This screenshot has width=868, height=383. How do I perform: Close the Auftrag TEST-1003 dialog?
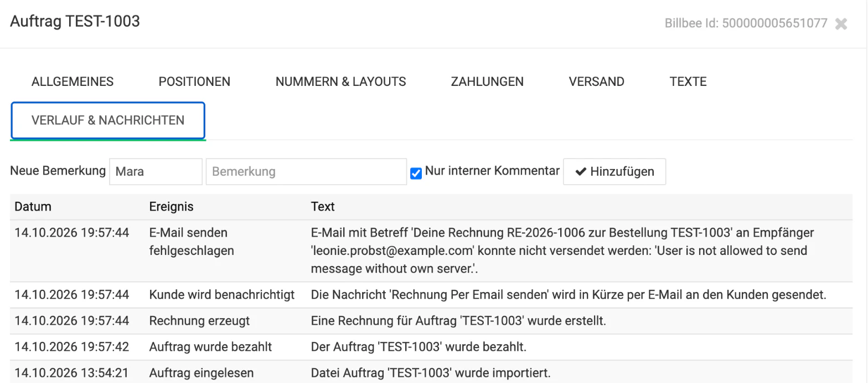pyautogui.click(x=841, y=24)
